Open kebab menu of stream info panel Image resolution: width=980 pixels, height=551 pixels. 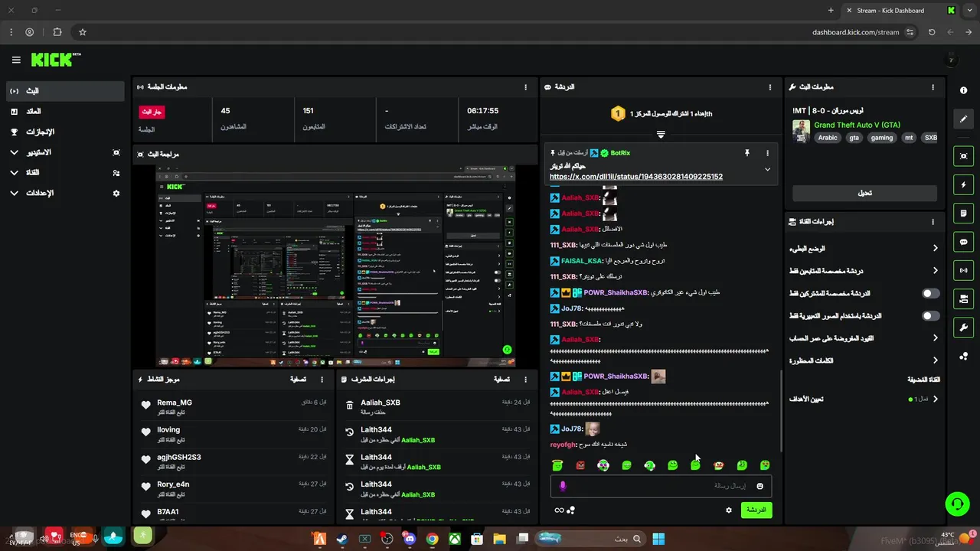pos(933,87)
